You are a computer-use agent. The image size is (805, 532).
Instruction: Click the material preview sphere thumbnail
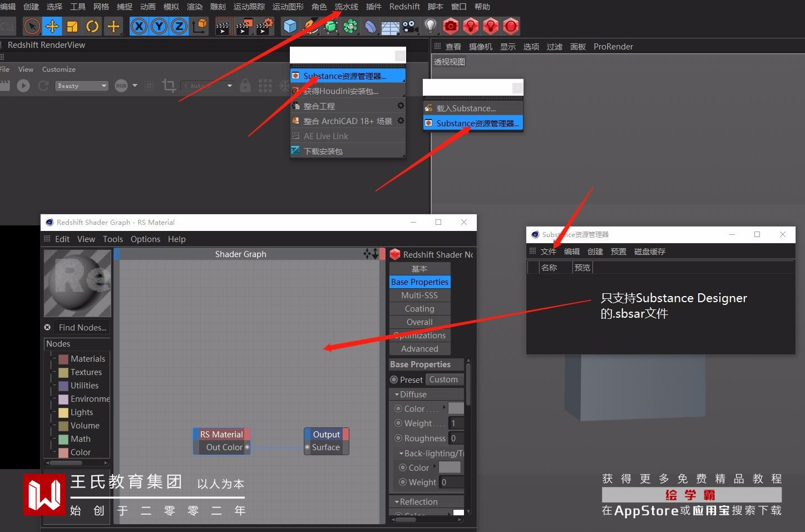coord(77,283)
